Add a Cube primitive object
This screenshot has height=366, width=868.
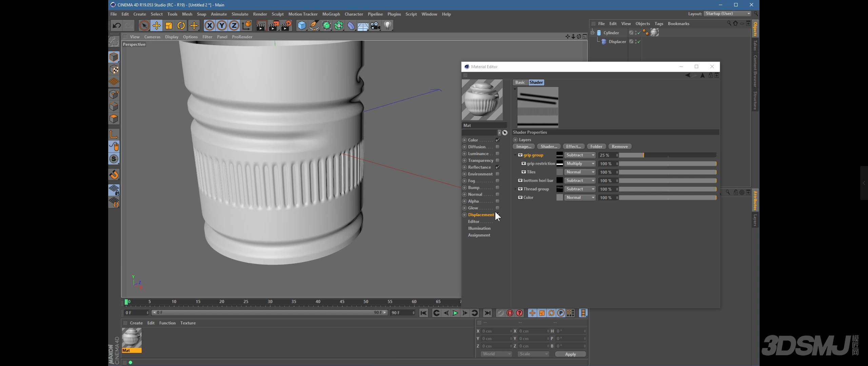[x=302, y=25]
